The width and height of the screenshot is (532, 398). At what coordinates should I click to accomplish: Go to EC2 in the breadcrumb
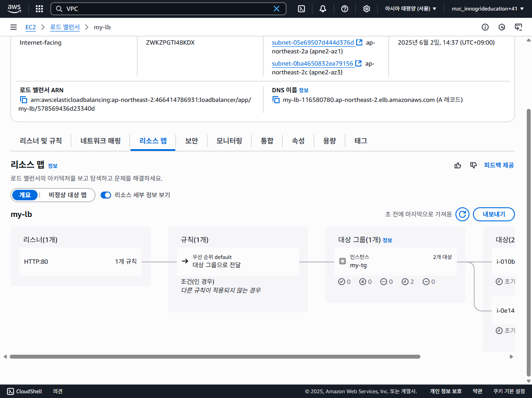pos(31,27)
